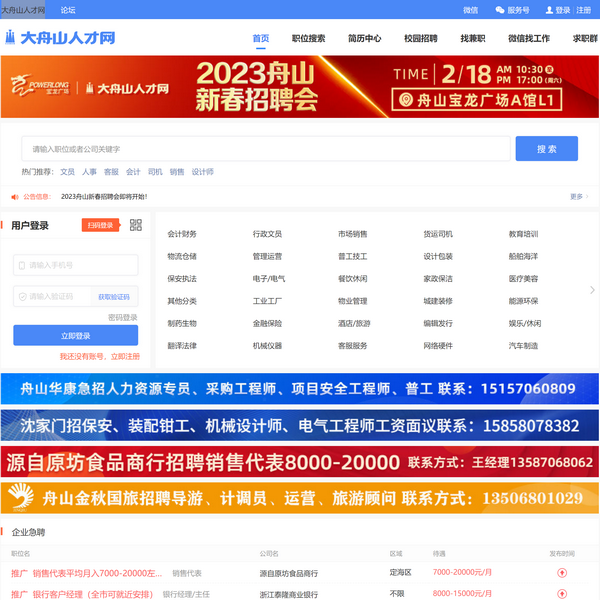Click the 大舟山人才网 site logo

(60, 38)
